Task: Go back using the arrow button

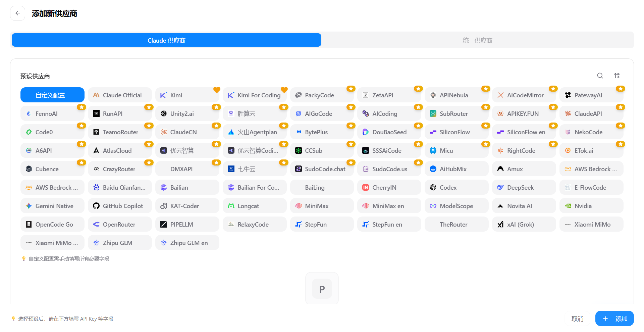Action: 17,13
